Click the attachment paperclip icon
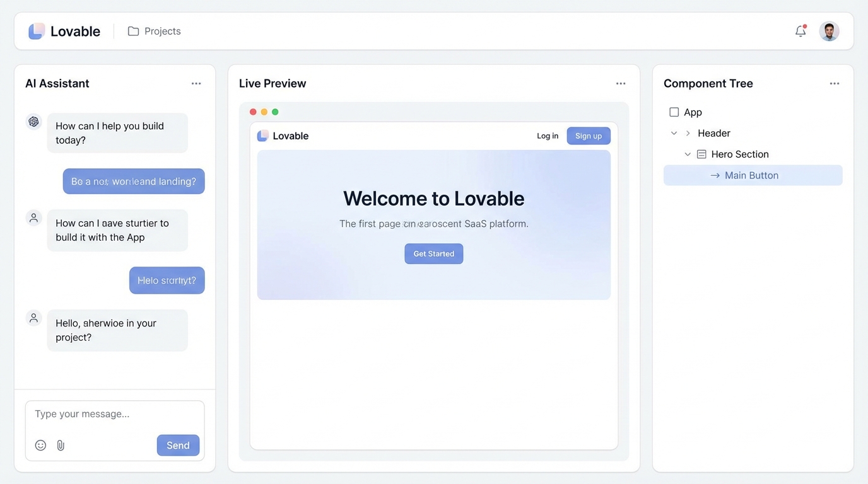Screen dimensions: 868x484 [61, 445]
